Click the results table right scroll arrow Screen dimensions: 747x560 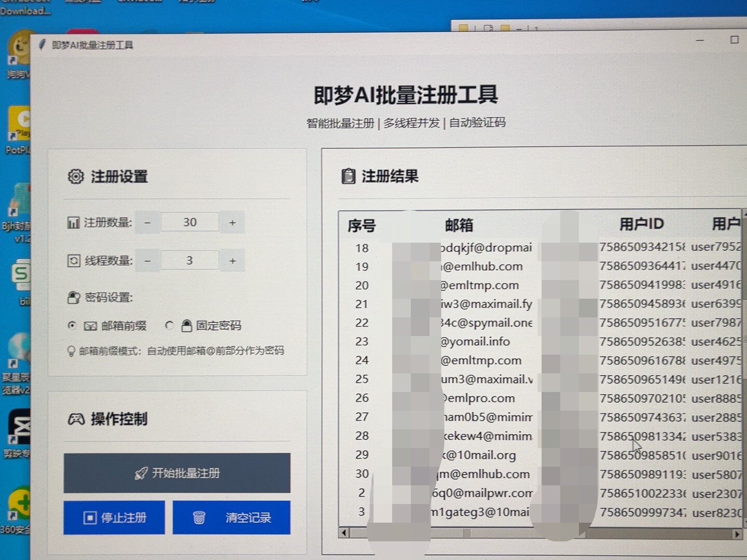(x=737, y=534)
